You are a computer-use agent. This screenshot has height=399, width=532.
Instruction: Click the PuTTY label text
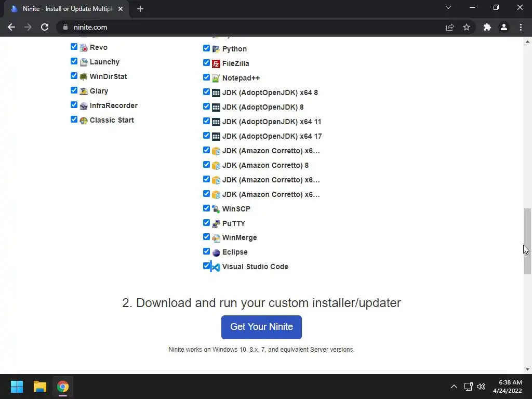pyautogui.click(x=233, y=223)
